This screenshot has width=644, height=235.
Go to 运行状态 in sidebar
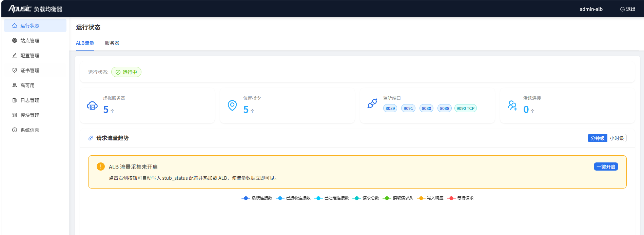35,26
